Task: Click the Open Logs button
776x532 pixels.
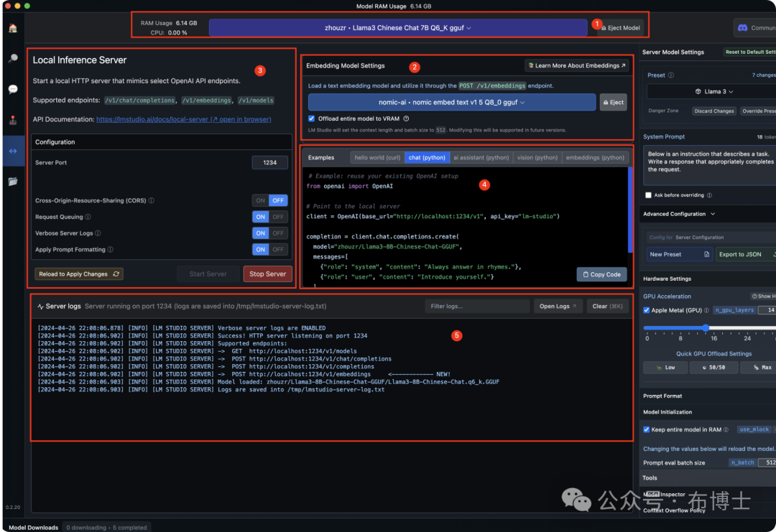Action: pyautogui.click(x=558, y=306)
